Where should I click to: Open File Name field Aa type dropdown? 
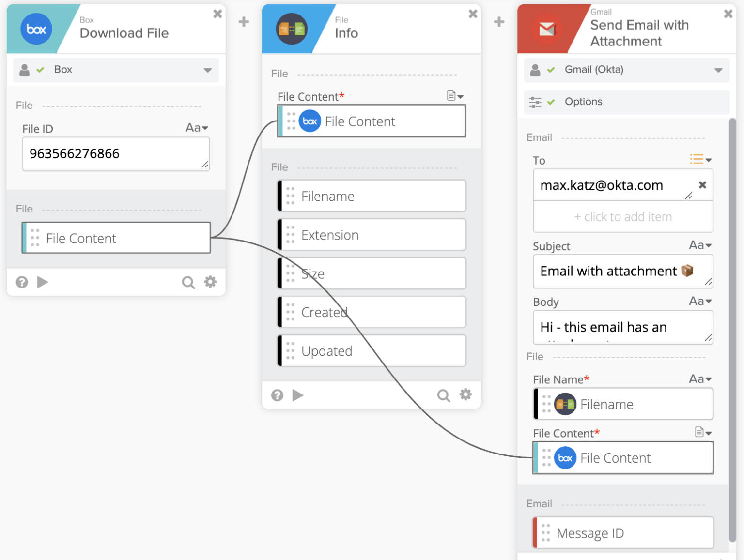[x=700, y=379]
